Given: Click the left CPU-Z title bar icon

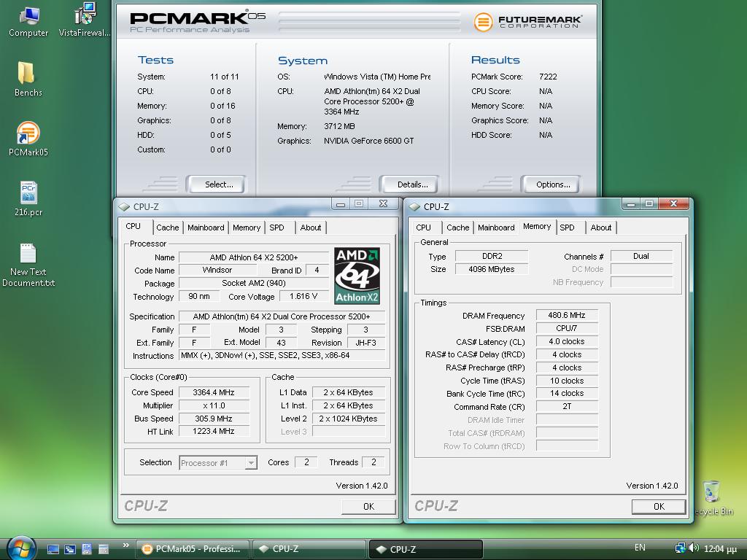Looking at the screenshot, I should 124,206.
